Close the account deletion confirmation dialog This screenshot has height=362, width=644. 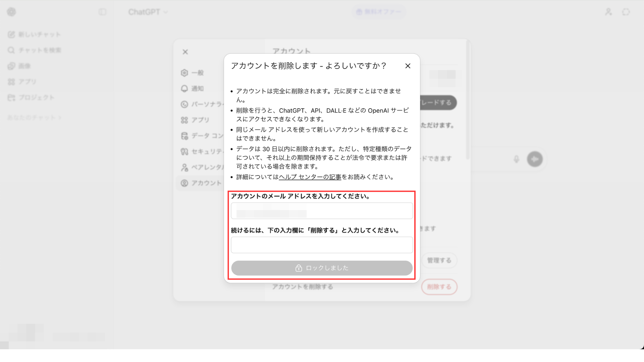pos(408,66)
